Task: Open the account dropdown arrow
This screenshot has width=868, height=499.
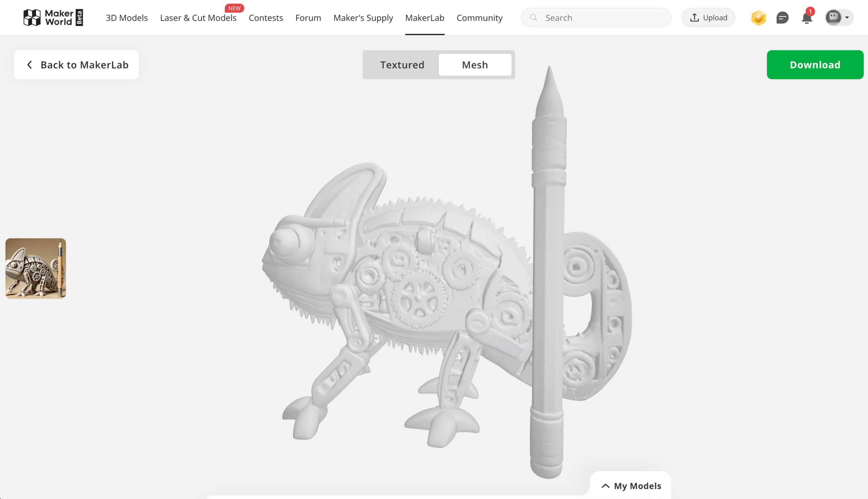Action: coord(847,18)
